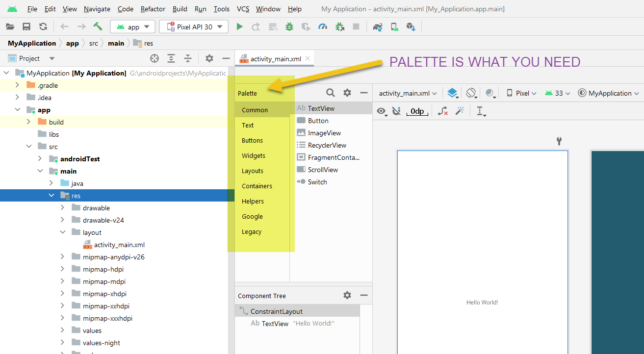Click the Save All toolbar icon
644x354 pixels.
pyautogui.click(x=26, y=27)
